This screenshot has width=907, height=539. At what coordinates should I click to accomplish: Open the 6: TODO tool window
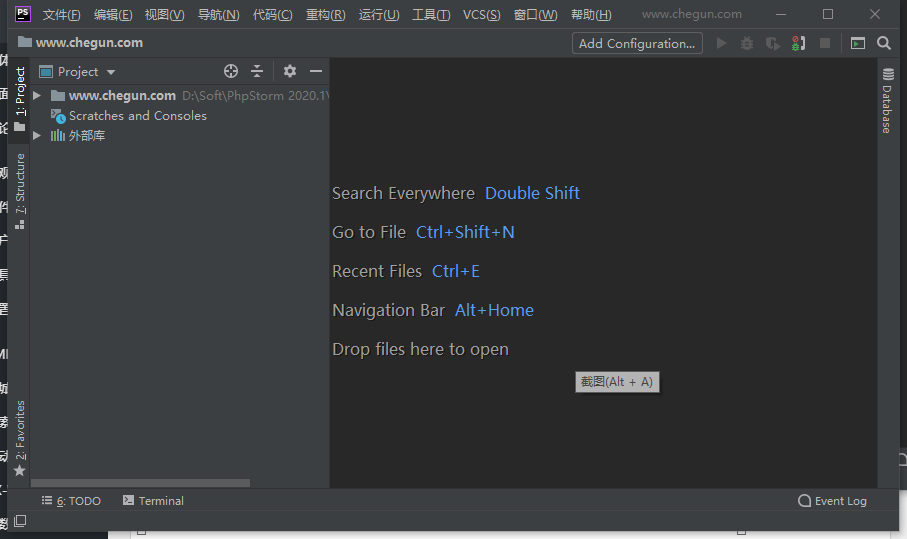click(x=71, y=501)
